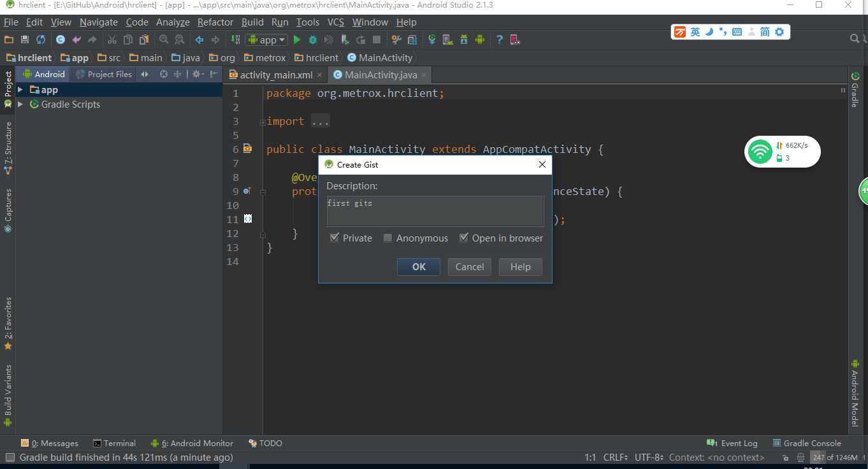The width and height of the screenshot is (868, 469).
Task: Open Terminal tool window
Action: point(114,443)
